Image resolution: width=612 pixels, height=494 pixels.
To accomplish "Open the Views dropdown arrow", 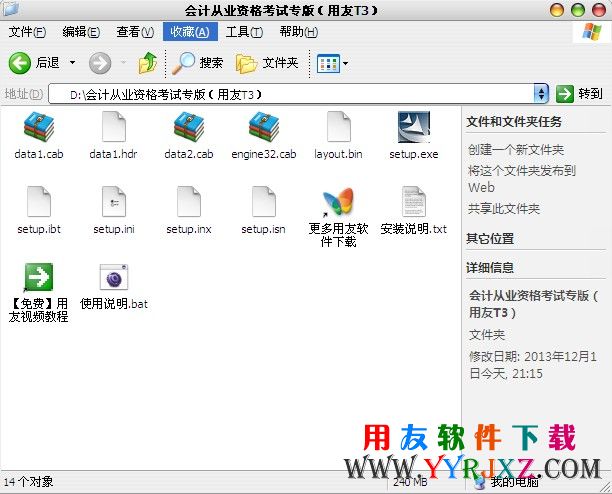I will (345, 63).
